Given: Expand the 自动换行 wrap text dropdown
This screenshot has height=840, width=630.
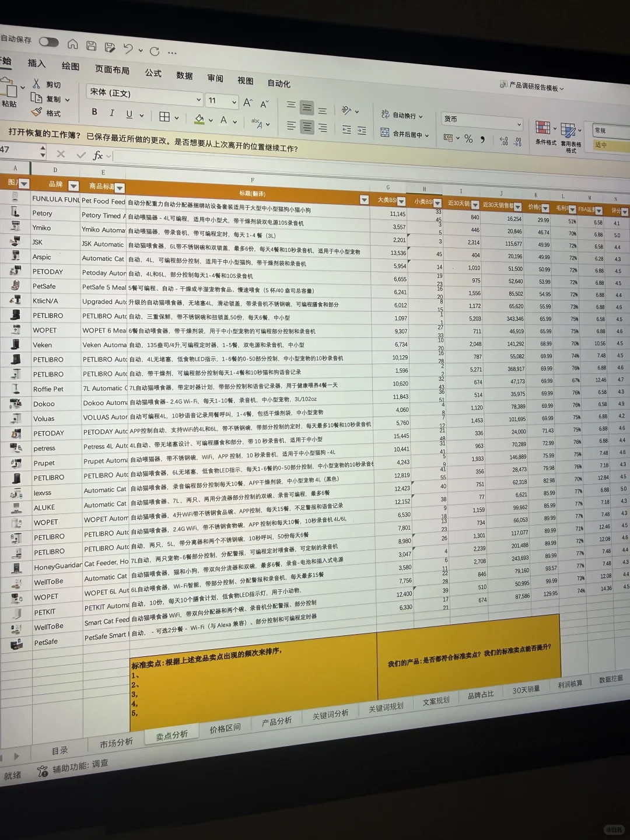Looking at the screenshot, I should (421, 117).
